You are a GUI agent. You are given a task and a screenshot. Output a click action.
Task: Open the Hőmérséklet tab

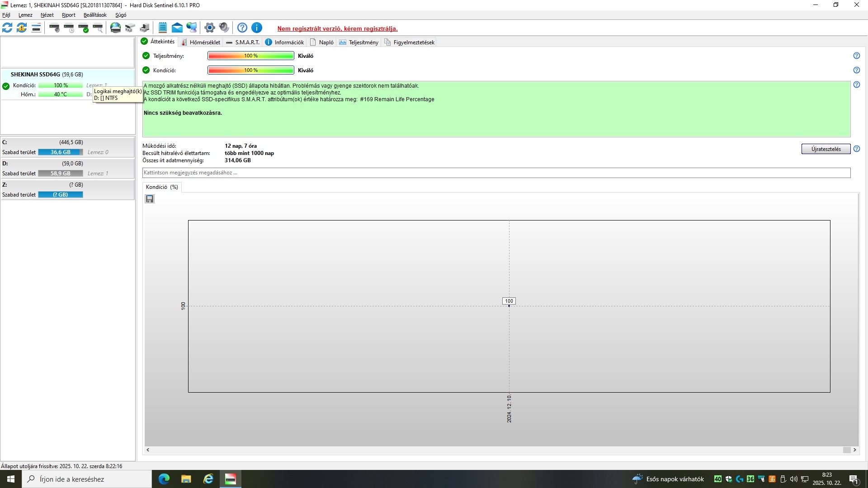pyautogui.click(x=201, y=42)
